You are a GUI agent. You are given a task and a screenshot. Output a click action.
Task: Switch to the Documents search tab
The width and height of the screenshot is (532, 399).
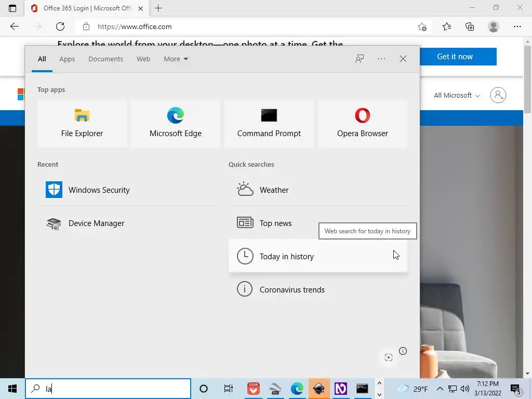[105, 59]
